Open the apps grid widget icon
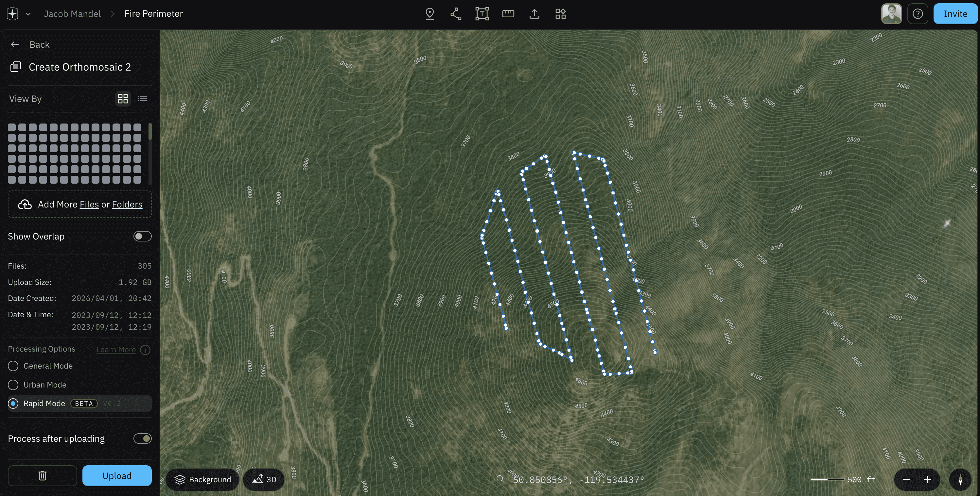This screenshot has height=496, width=980. pyautogui.click(x=560, y=14)
